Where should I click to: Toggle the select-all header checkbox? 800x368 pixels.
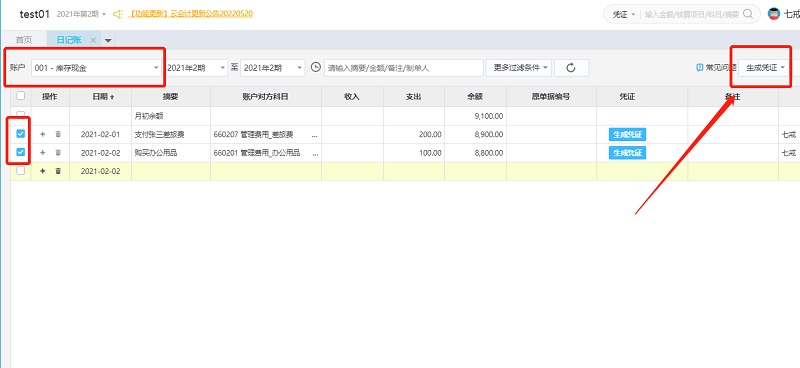(20, 95)
